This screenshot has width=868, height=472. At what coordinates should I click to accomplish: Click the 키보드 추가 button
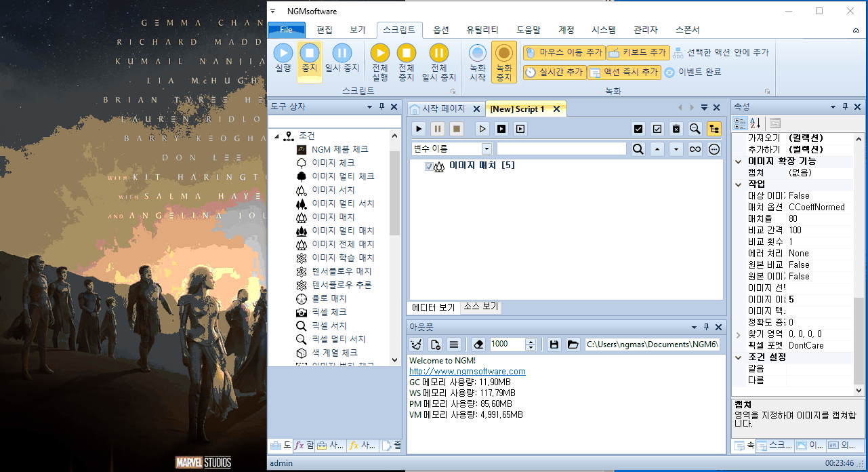tap(638, 52)
